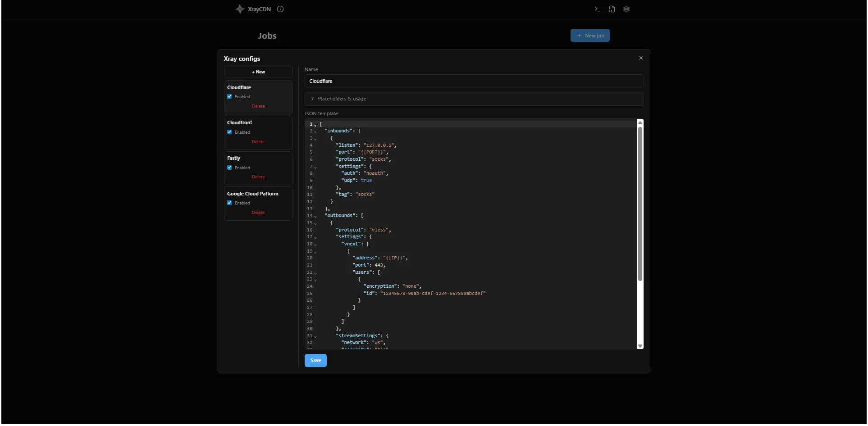Toggle Enabled checkbox for Cloudflare
The image size is (868, 426).
pyautogui.click(x=229, y=97)
